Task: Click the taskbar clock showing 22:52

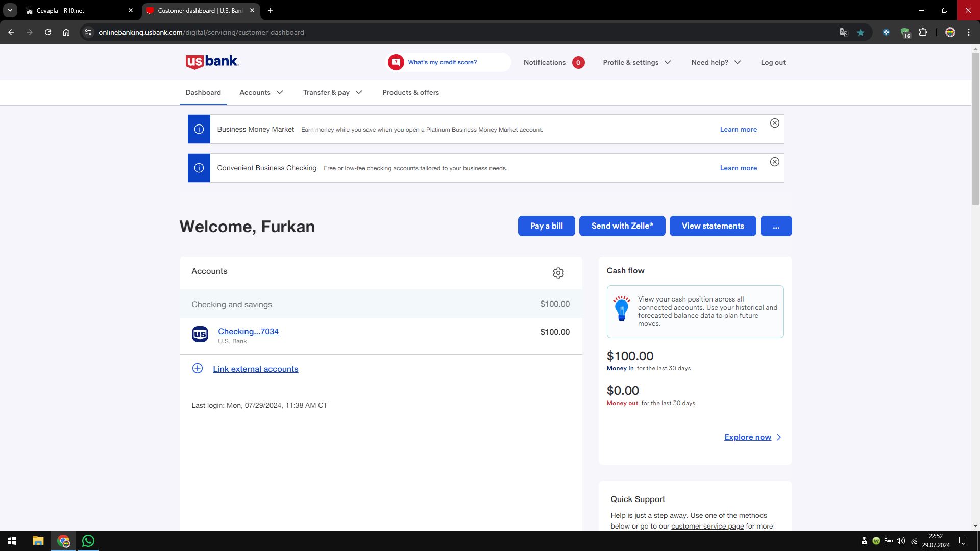Action: (936, 541)
